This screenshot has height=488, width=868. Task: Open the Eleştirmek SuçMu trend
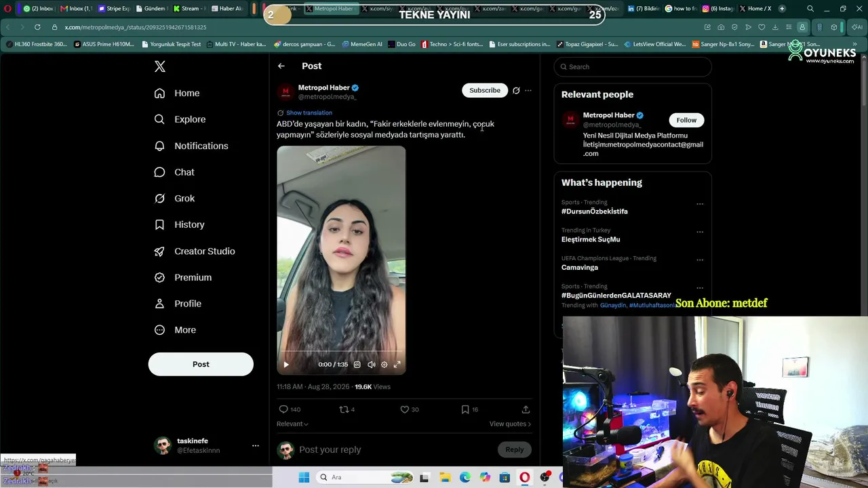pos(591,239)
